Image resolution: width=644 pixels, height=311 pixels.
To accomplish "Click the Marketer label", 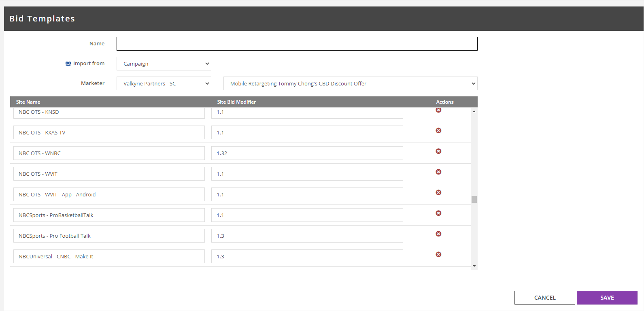I will tap(93, 83).
